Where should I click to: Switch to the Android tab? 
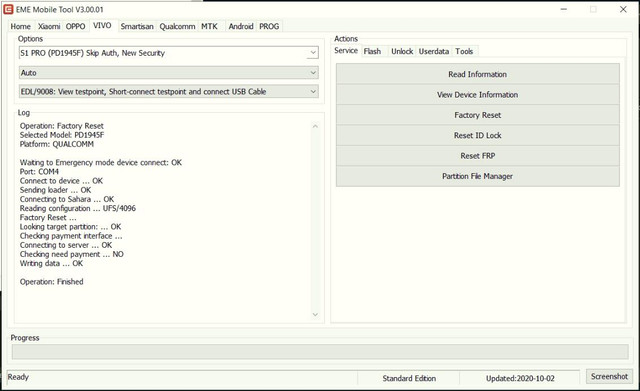tap(241, 27)
